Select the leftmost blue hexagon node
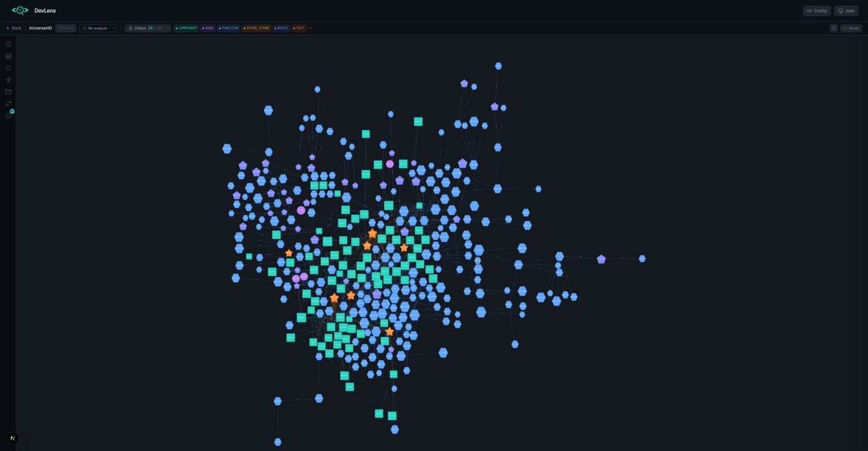 [x=227, y=148]
